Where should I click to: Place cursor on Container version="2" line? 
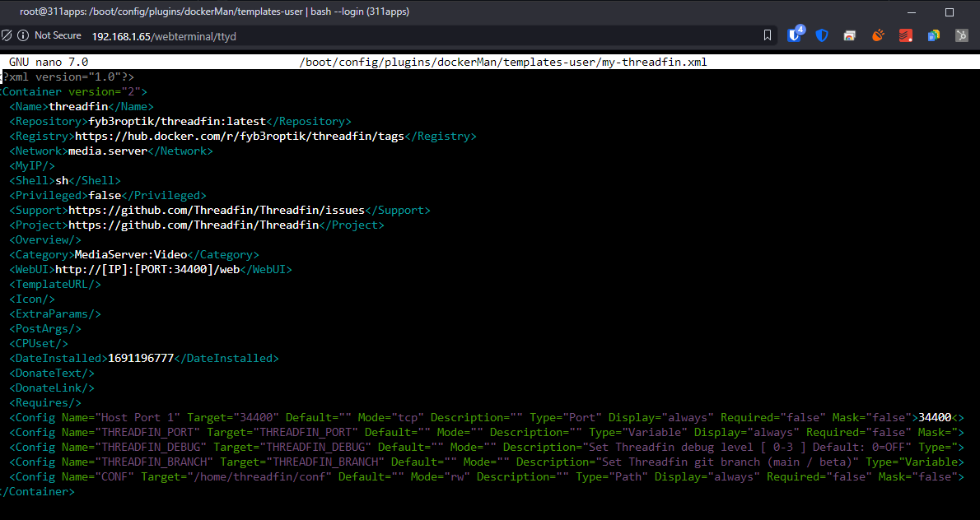click(x=74, y=92)
